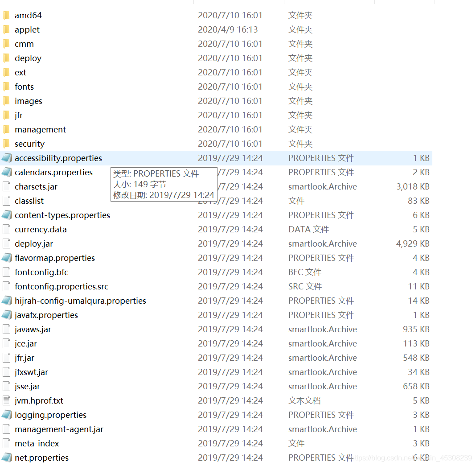
Task: Select file name deploy.jar
Action: [34, 243]
